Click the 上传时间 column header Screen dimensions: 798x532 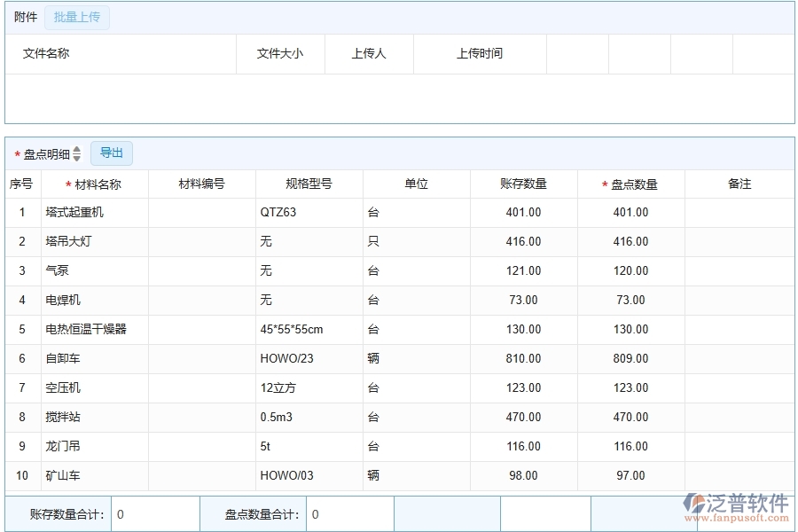pyautogui.click(x=479, y=53)
